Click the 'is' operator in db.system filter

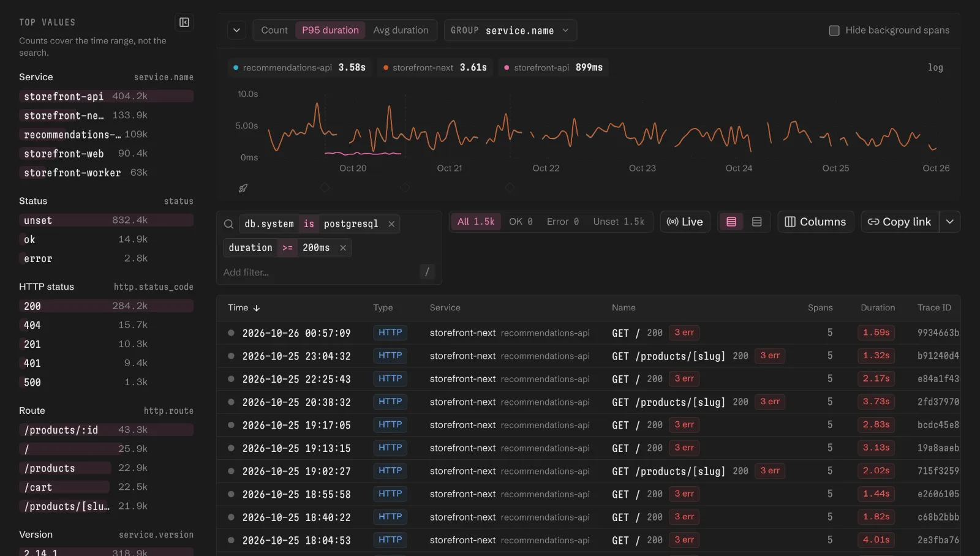[x=309, y=224]
